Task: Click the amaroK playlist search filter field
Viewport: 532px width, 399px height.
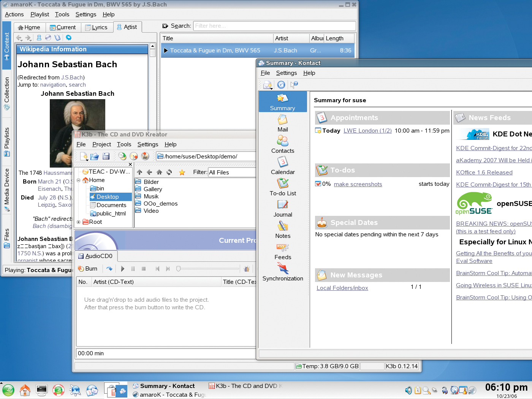Action: click(x=275, y=26)
